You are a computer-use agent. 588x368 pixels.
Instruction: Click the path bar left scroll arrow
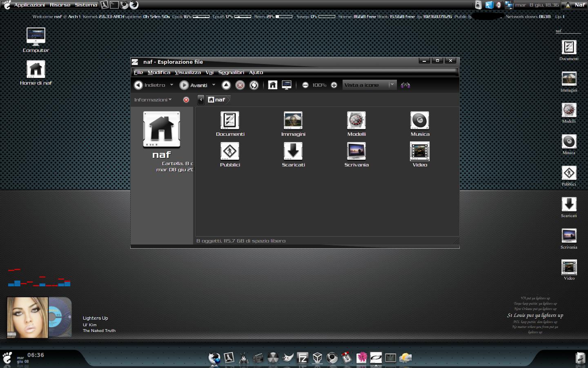click(x=201, y=100)
